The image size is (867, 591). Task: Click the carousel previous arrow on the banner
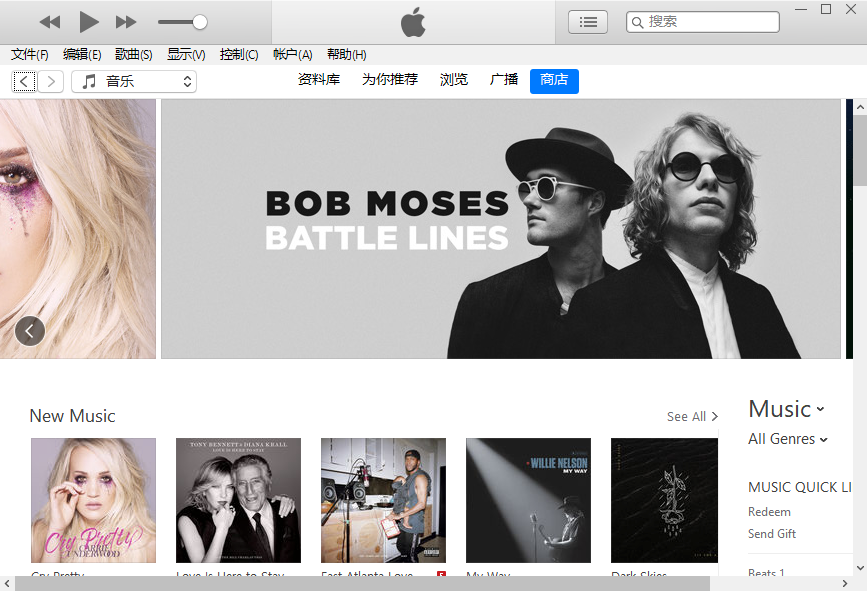[x=29, y=330]
